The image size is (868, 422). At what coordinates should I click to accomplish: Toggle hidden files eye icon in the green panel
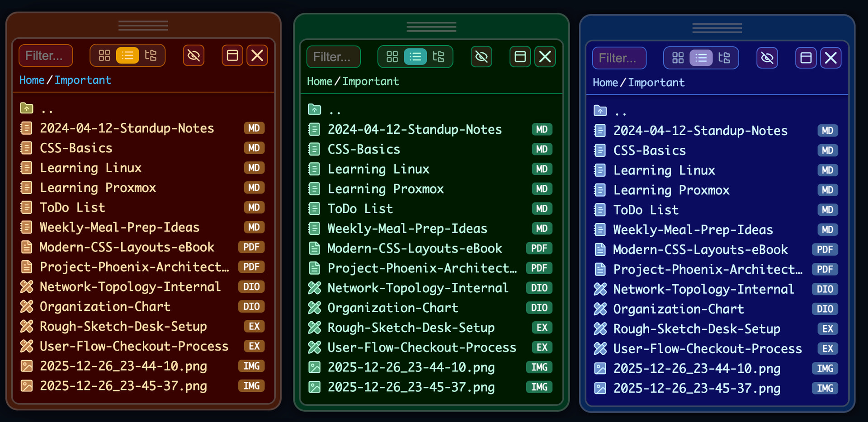(x=481, y=57)
